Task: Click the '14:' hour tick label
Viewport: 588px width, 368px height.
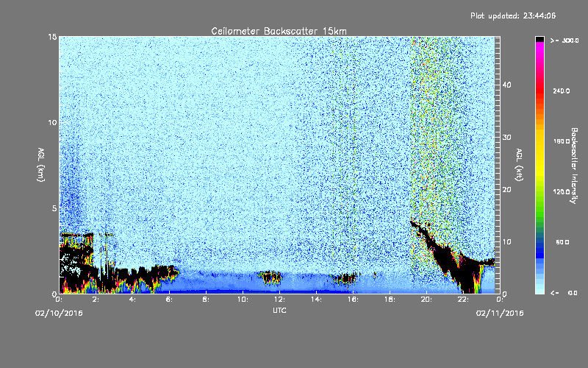Action: (x=316, y=300)
